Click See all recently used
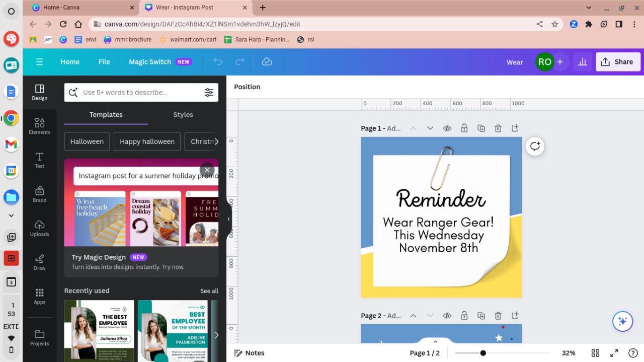The height and width of the screenshot is (362, 644). coord(209,291)
